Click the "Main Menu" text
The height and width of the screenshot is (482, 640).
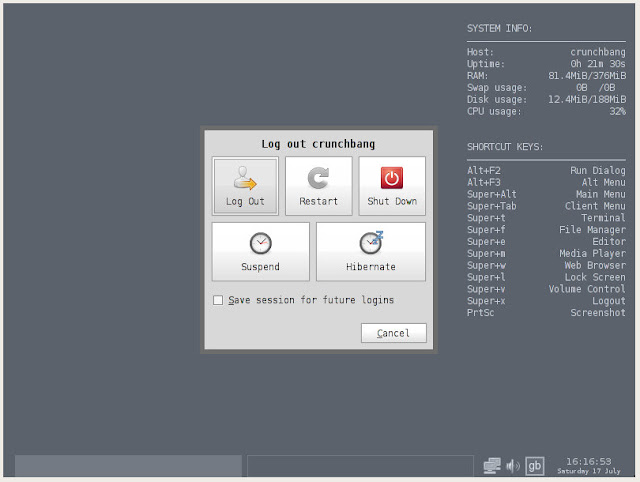click(600, 194)
